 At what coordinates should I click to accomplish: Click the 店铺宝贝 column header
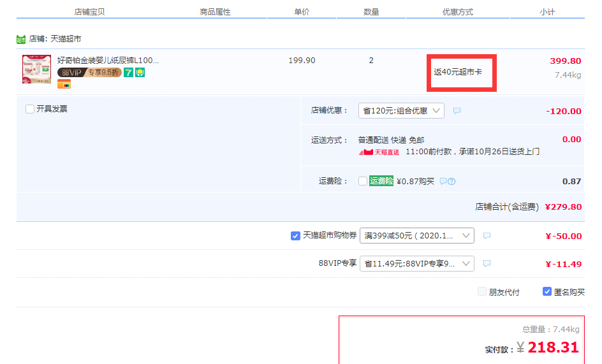[x=89, y=12]
